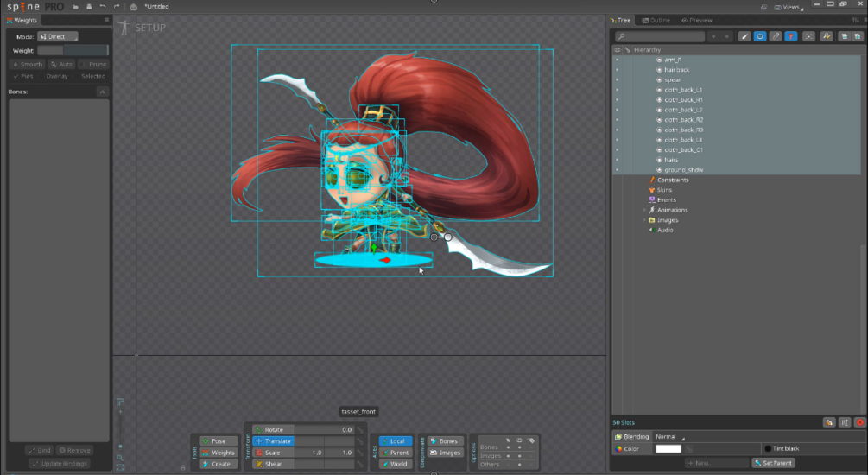Click the previous selection arrow in tree toolbar
Viewport: 868px width, 475px height.
(713, 36)
